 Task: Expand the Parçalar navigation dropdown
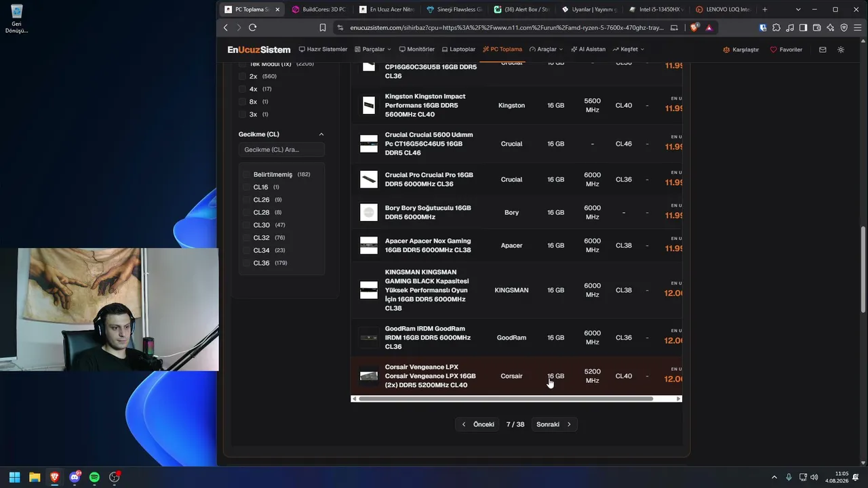pyautogui.click(x=373, y=49)
